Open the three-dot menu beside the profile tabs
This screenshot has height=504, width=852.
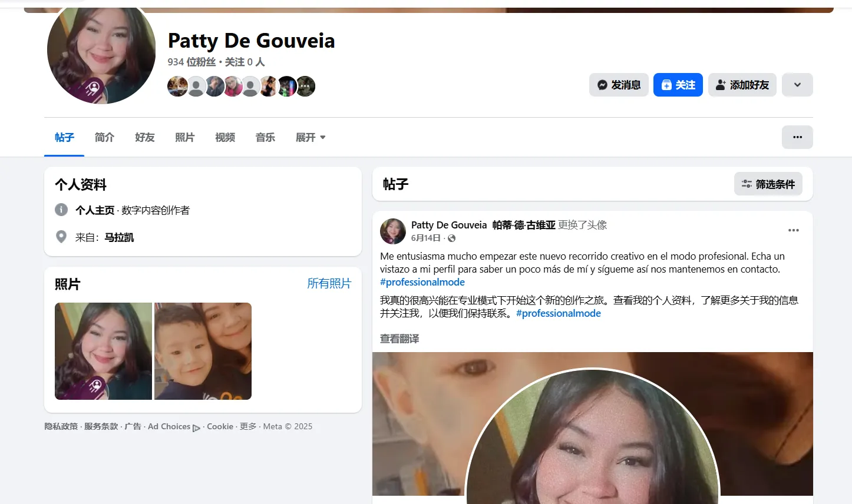point(797,137)
